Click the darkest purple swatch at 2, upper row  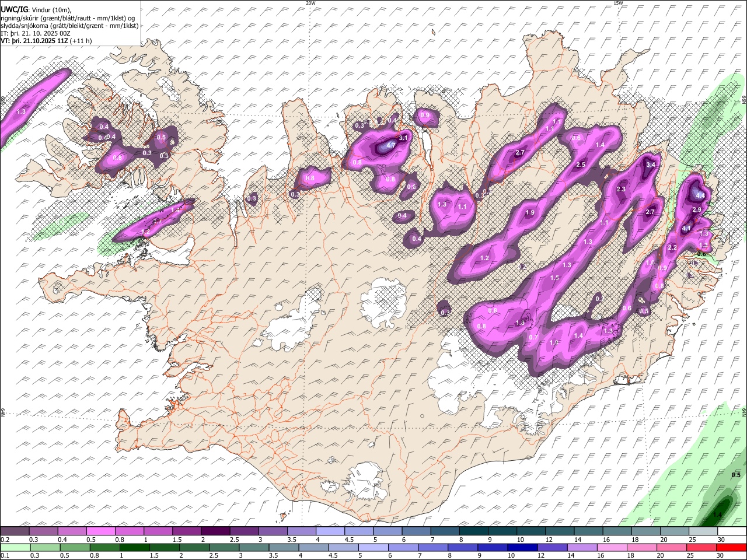215,531
